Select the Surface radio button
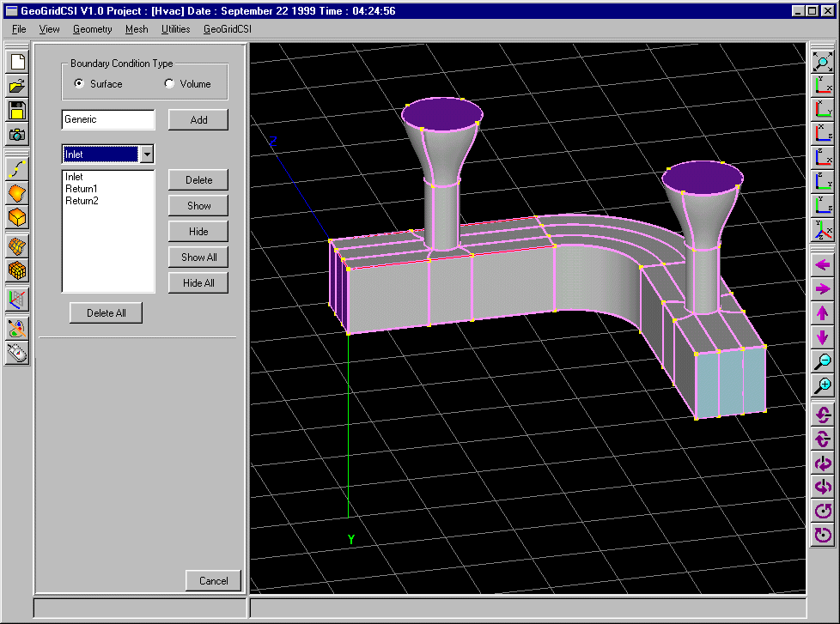 coord(80,84)
